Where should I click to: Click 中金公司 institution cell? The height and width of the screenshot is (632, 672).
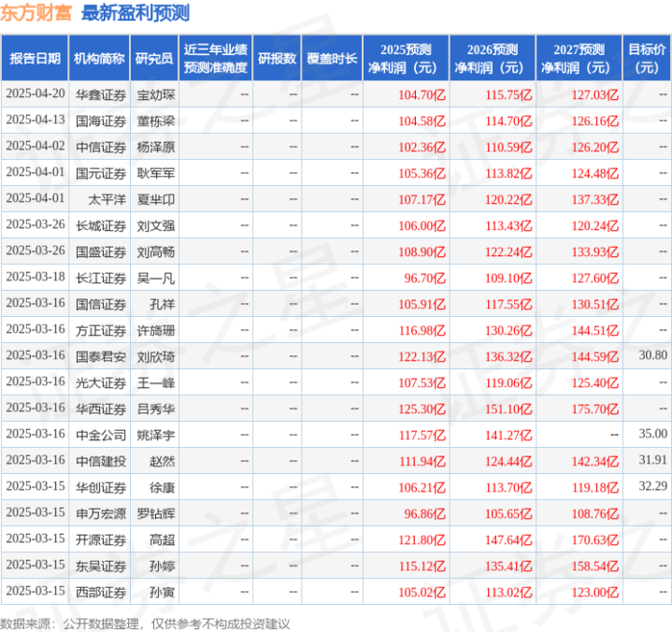point(101,435)
